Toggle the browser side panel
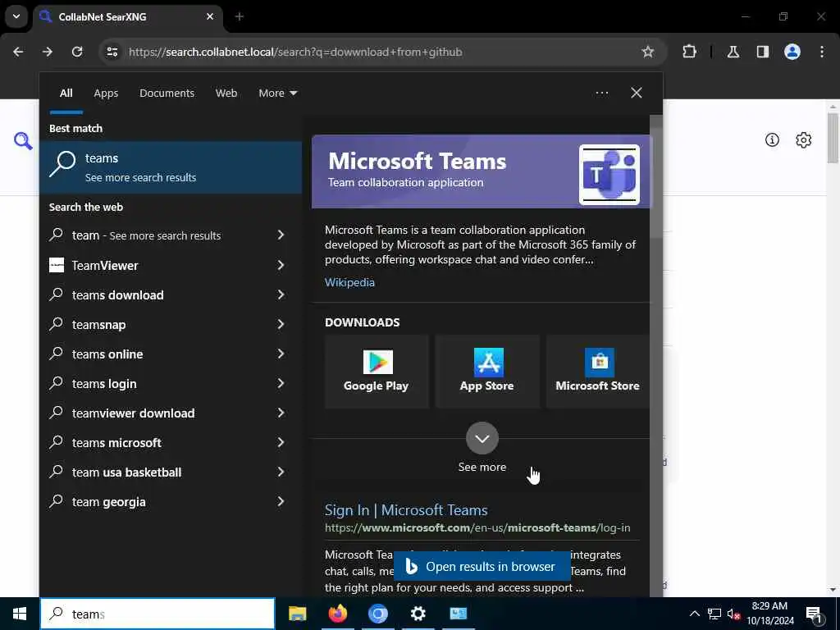Screen dimensions: 840x630 [763, 52]
